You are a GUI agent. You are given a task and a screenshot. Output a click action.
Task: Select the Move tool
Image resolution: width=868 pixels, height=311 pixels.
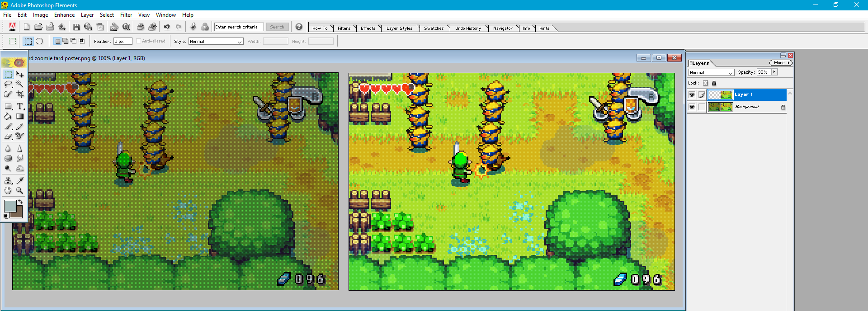tap(20, 74)
